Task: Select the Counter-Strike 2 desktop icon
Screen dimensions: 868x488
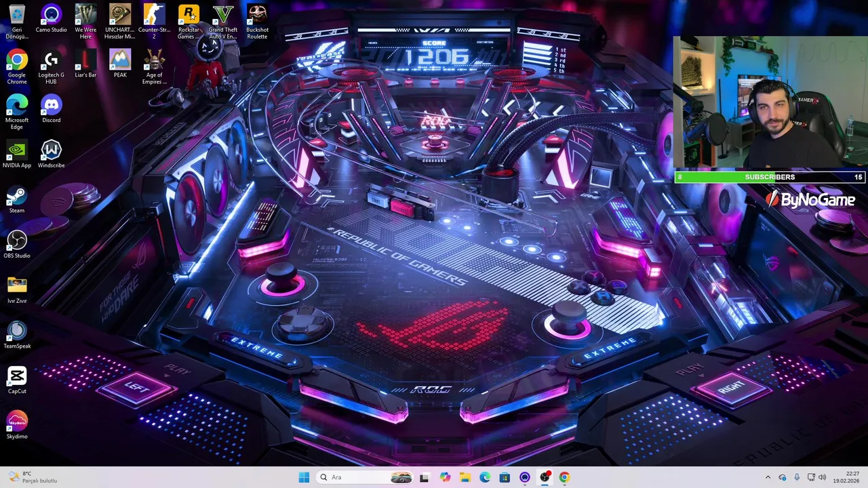Action: pos(155,22)
